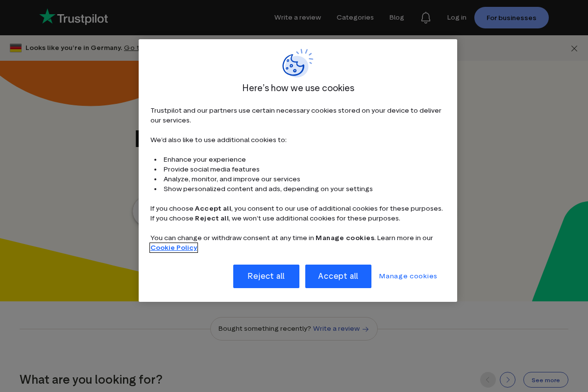This screenshot has width=588, height=392.
Task: Select Write a review in navbar
Action: tap(297, 17)
